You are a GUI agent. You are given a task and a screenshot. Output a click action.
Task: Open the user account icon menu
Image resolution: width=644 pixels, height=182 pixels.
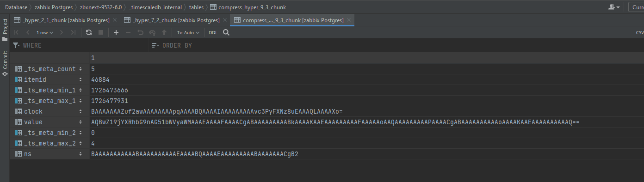[614, 7]
